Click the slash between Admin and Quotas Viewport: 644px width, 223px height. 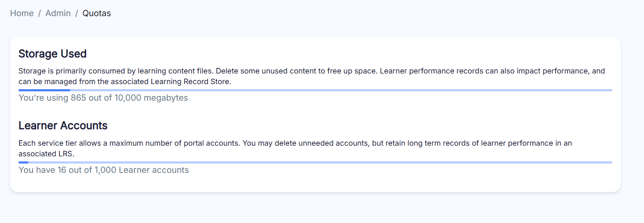click(77, 13)
